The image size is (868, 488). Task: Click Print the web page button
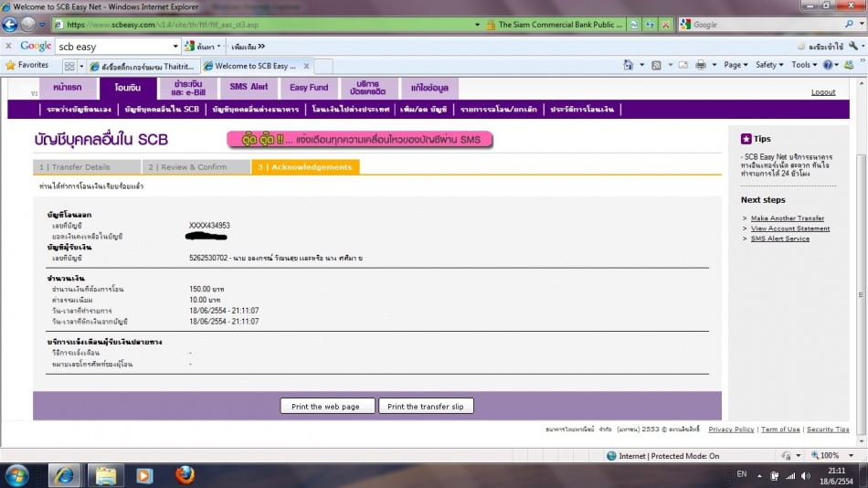point(325,407)
